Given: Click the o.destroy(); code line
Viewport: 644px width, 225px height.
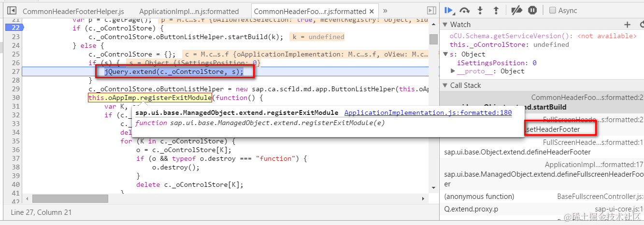Looking at the screenshot, I should point(175,167).
